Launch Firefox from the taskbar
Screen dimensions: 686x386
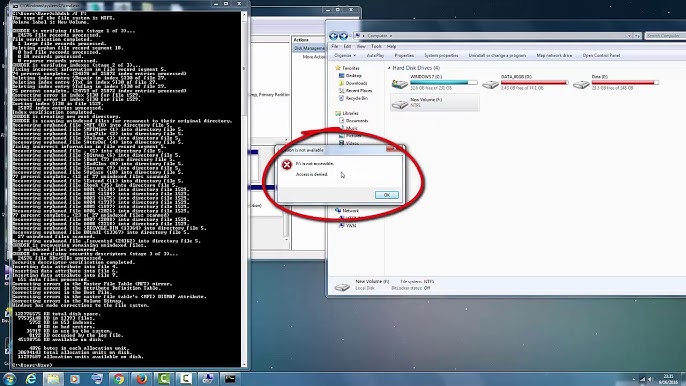141,379
